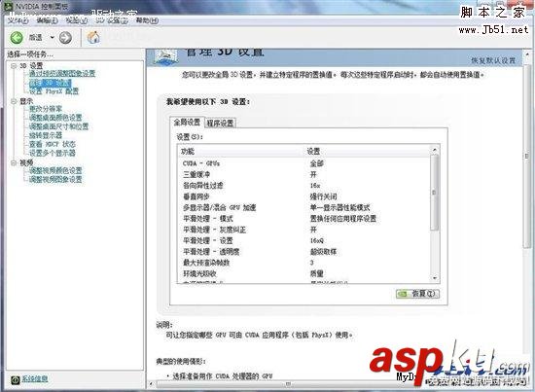Collapse the 显示 tree node
This screenshot has width=535, height=392.
(14, 101)
